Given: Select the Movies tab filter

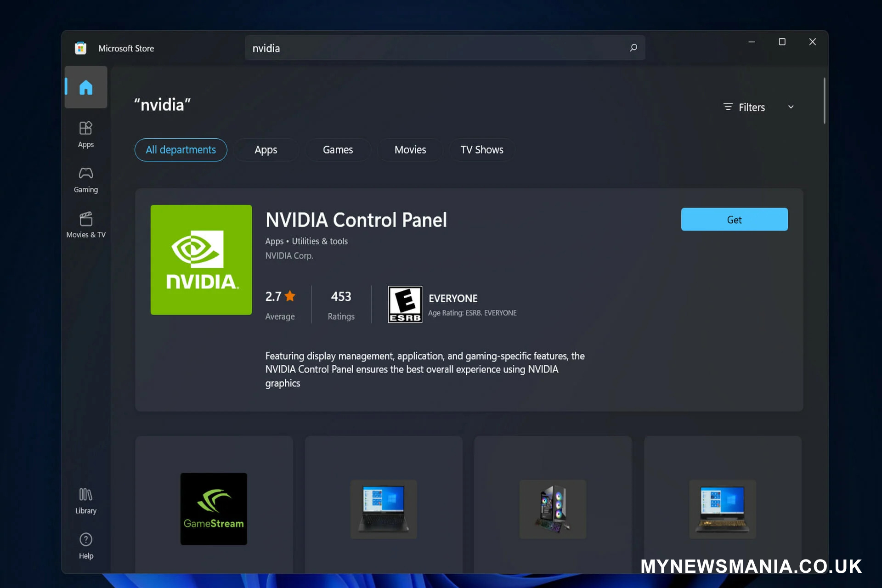Looking at the screenshot, I should coord(410,149).
